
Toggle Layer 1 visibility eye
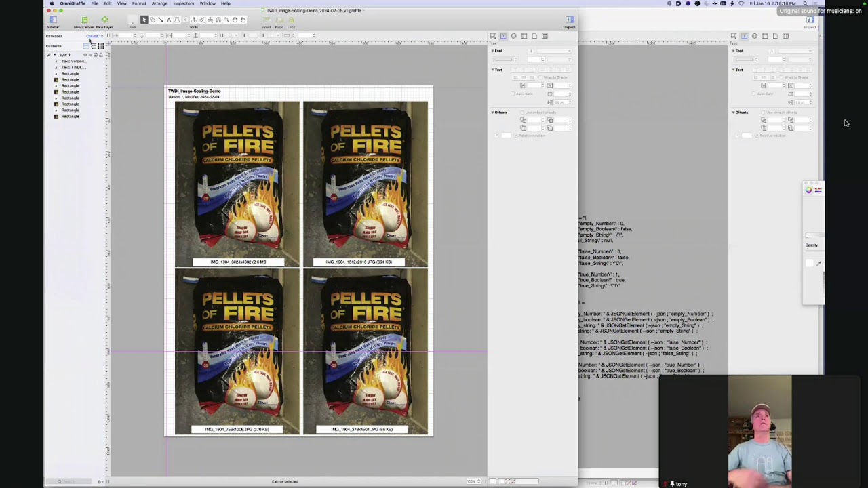click(85, 55)
